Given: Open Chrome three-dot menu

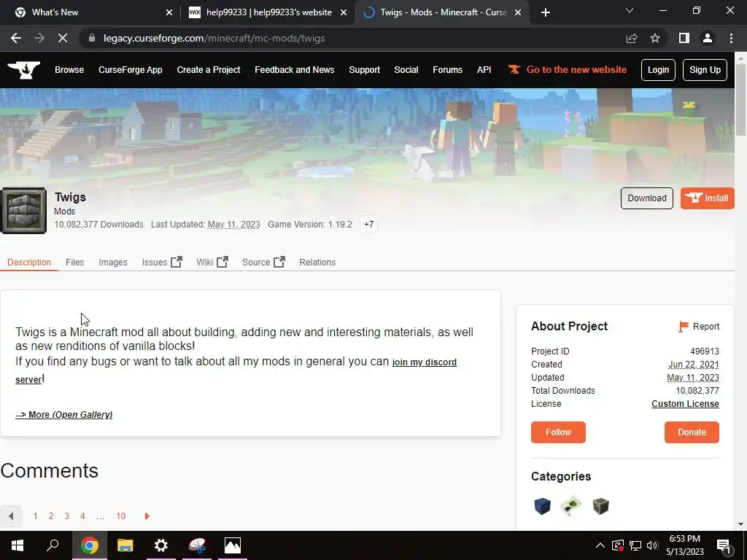Looking at the screenshot, I should click(731, 38).
